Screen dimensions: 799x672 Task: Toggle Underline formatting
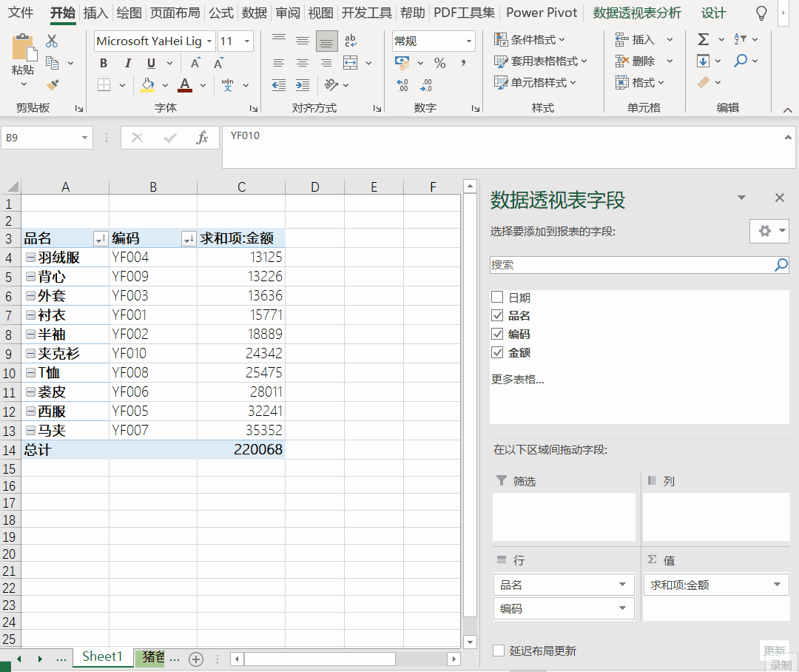(152, 63)
